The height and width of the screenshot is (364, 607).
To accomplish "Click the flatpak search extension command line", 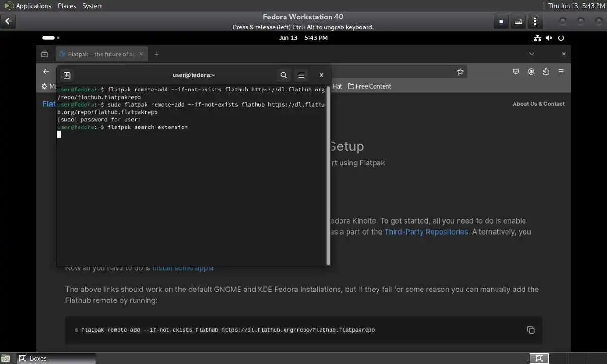I will 122,127.
